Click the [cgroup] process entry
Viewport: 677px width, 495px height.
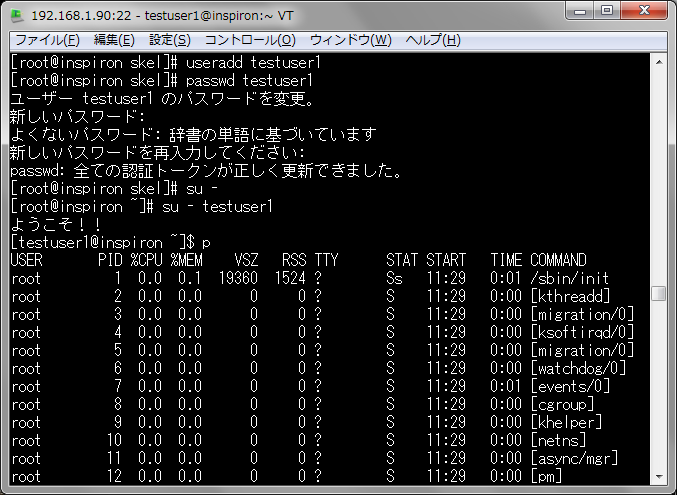(562, 405)
